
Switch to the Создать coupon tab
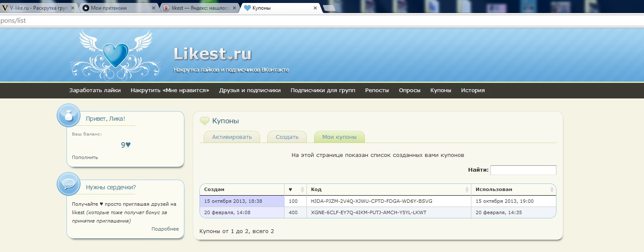[287, 137]
